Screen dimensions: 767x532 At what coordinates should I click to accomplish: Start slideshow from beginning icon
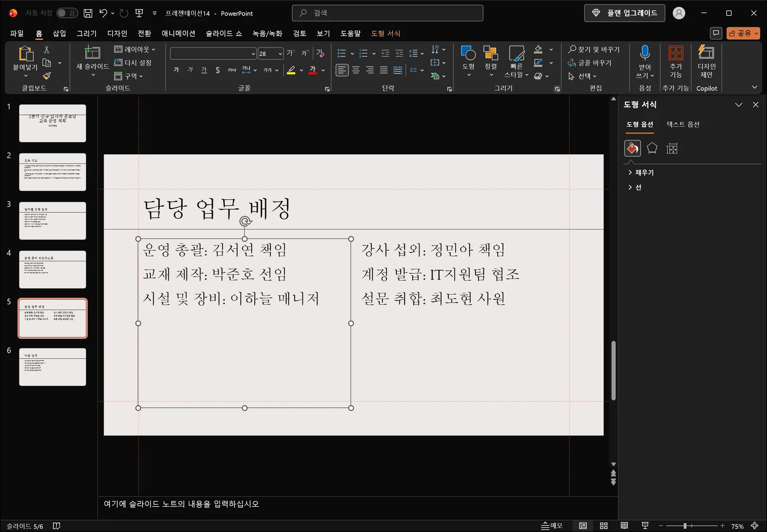139,13
